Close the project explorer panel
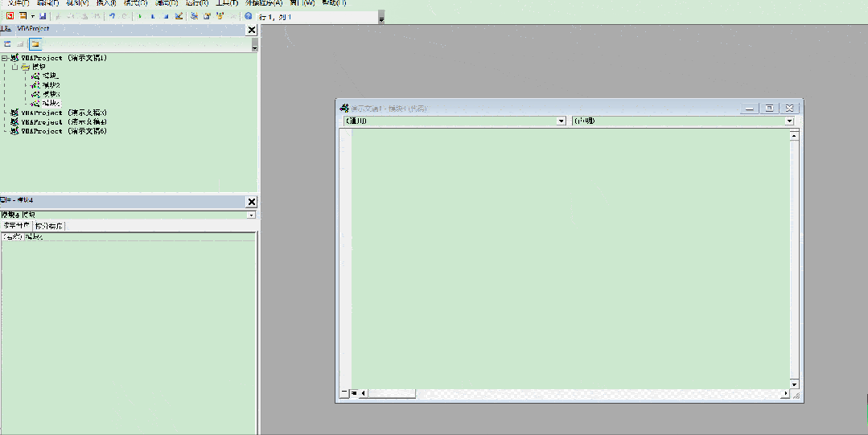 251,30
